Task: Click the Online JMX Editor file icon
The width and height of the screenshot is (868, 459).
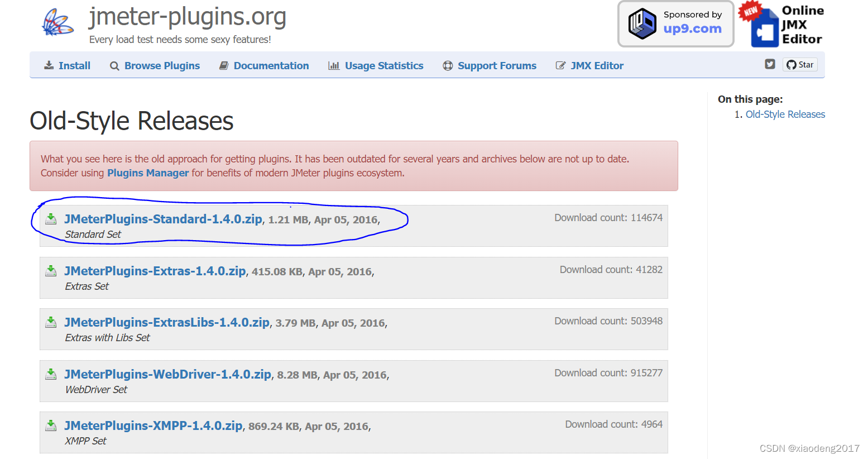Action: [764, 28]
